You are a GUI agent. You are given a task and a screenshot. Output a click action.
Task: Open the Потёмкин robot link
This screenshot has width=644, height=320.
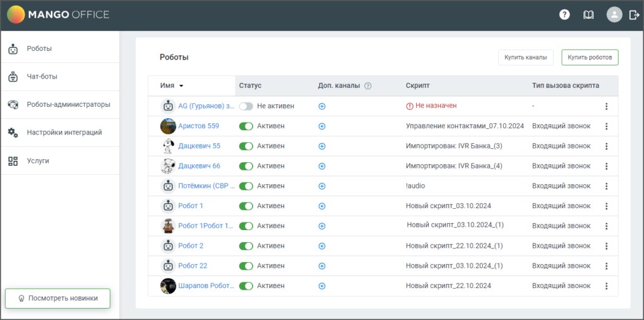pyautogui.click(x=206, y=186)
